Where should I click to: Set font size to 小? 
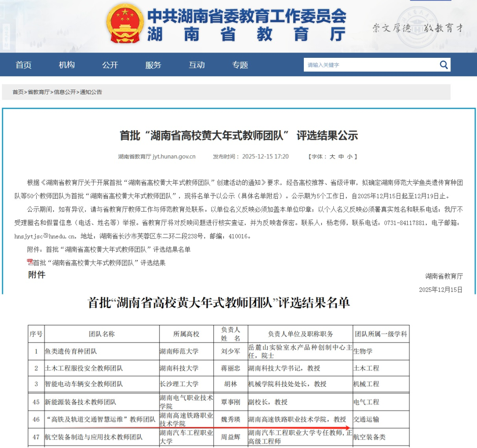[351, 157]
